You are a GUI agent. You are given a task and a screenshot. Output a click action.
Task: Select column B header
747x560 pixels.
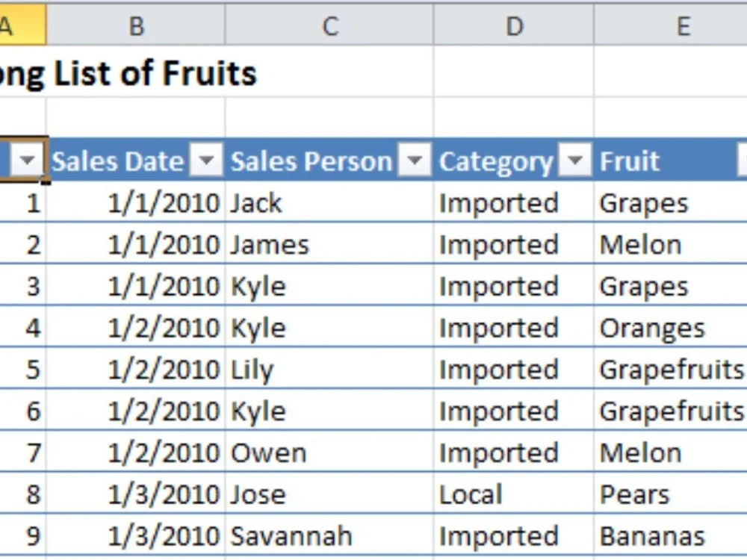pos(135,27)
